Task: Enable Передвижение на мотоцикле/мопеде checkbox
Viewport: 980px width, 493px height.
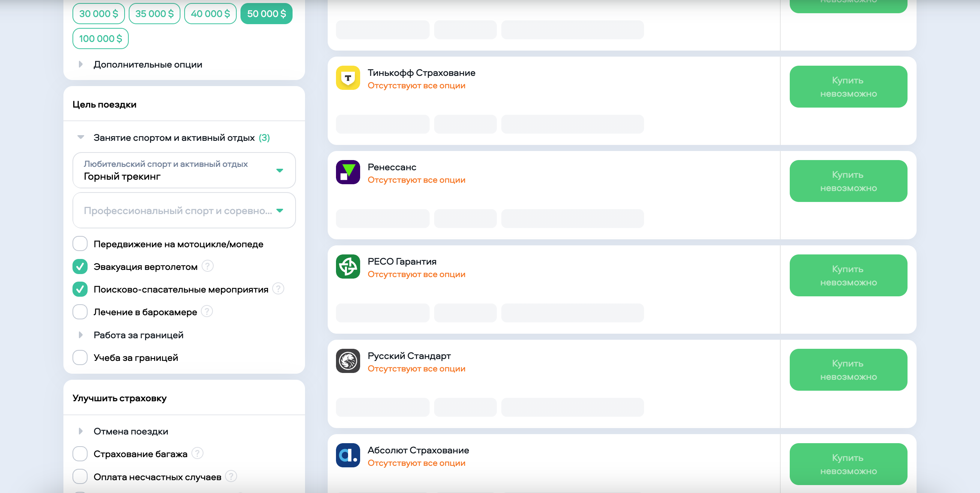Action: [80, 244]
